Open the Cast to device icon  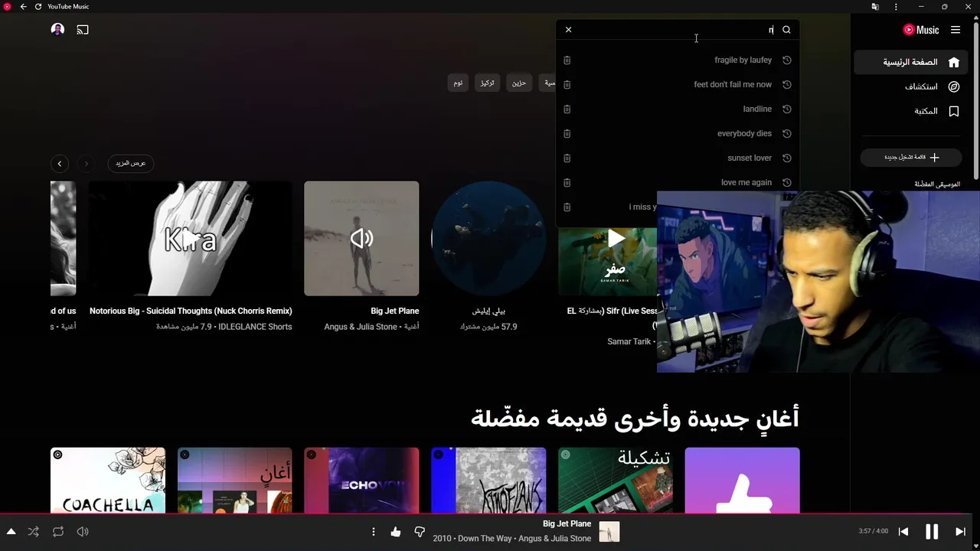(x=83, y=30)
